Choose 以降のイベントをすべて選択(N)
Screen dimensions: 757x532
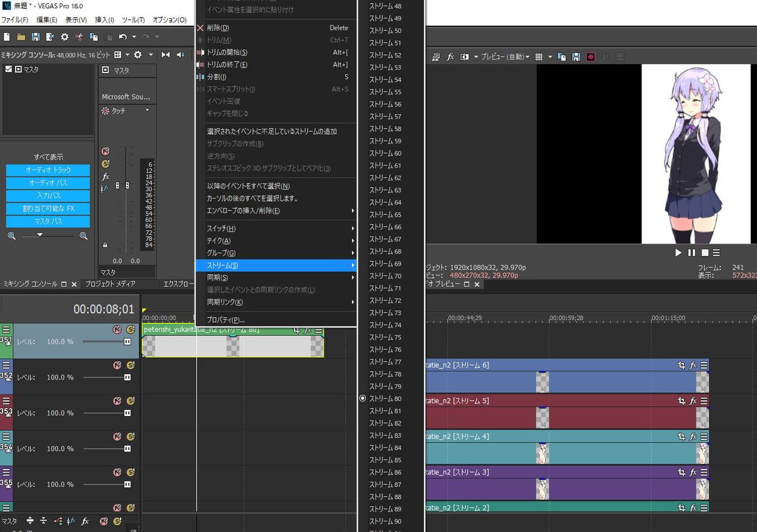coord(276,186)
